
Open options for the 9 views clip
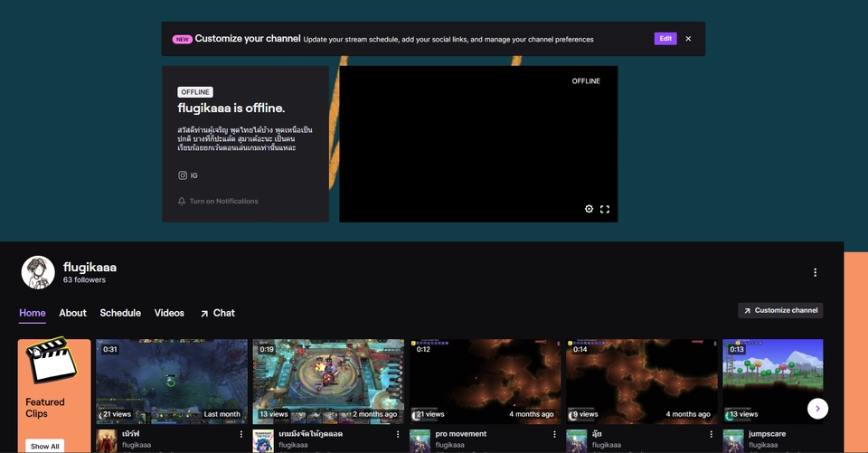click(711, 434)
